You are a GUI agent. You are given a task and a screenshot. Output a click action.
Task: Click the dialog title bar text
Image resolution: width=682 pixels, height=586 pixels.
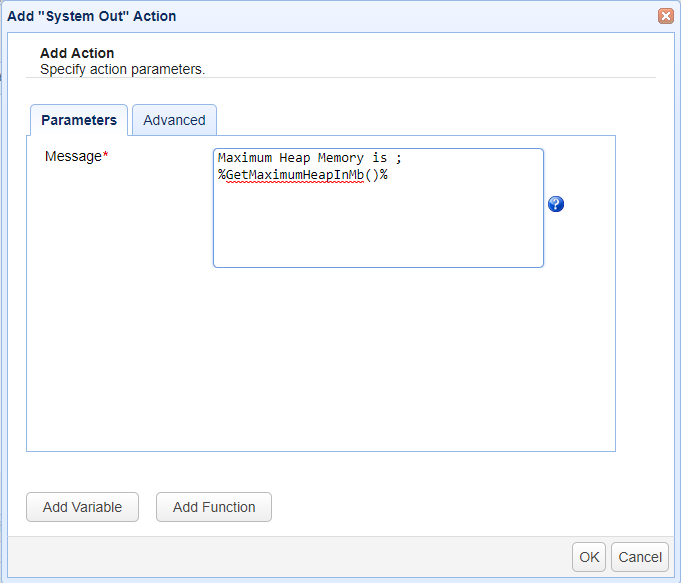pyautogui.click(x=92, y=16)
